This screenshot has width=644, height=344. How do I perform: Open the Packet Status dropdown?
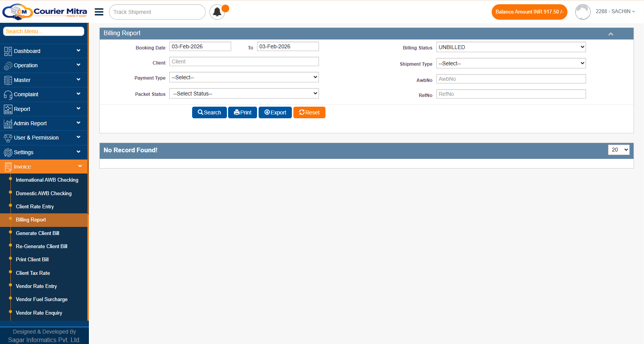tap(244, 94)
